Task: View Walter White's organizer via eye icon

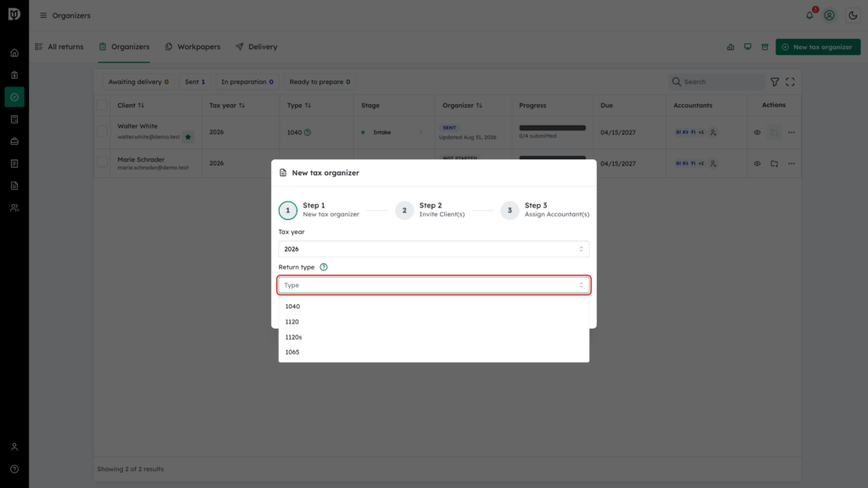Action: pyautogui.click(x=757, y=132)
